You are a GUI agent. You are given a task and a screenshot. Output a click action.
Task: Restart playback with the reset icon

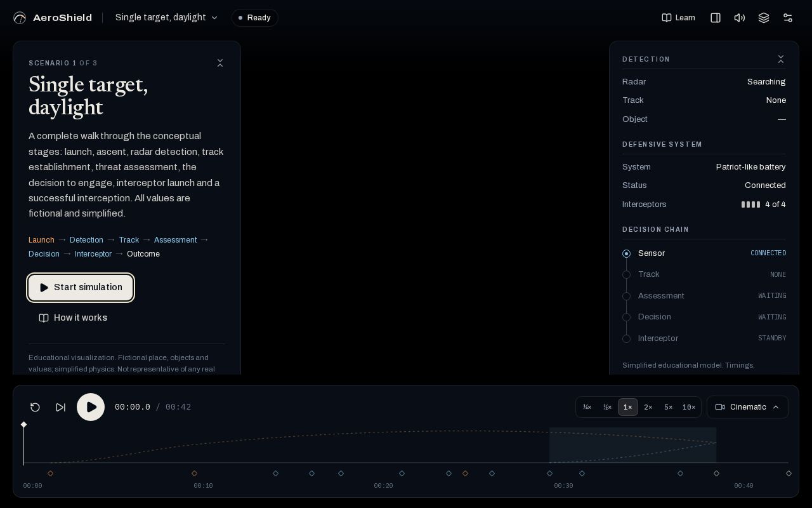pos(36,407)
